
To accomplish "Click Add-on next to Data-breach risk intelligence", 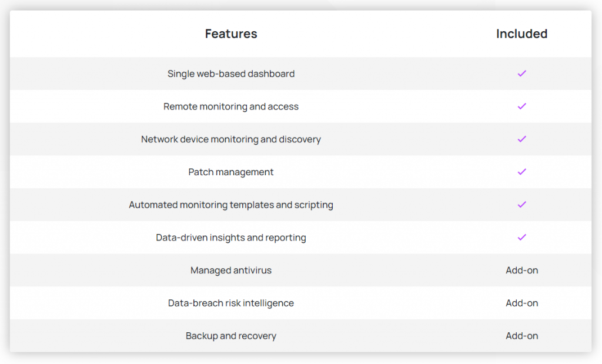I will click(x=521, y=303).
